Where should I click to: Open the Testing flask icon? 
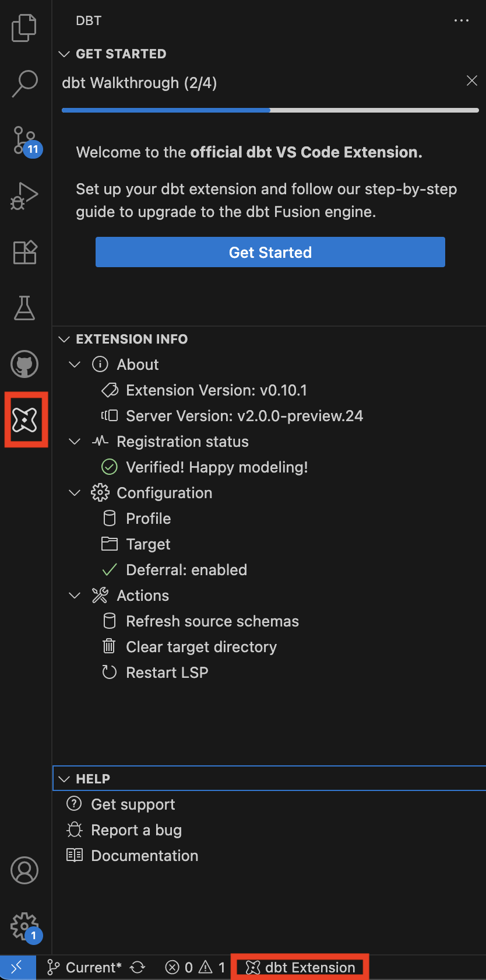click(24, 308)
